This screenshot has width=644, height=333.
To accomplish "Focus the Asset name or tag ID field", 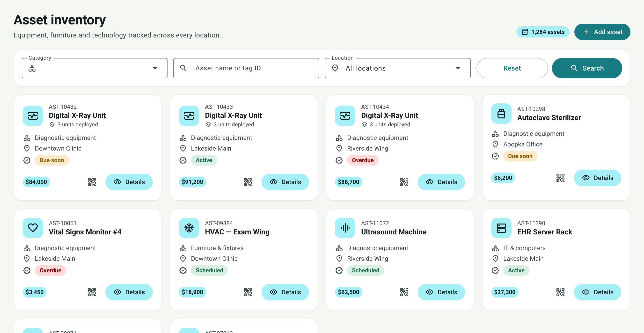I will (x=246, y=68).
